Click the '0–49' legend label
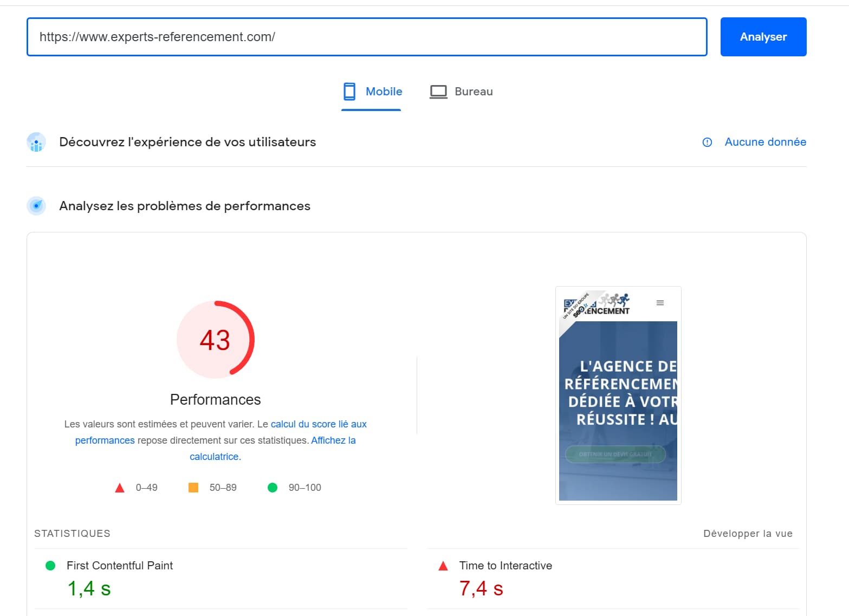 click(x=147, y=488)
